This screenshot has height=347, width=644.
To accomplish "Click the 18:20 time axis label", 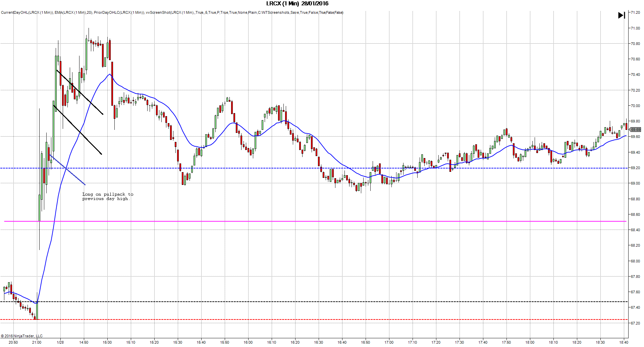I will coord(577,342).
